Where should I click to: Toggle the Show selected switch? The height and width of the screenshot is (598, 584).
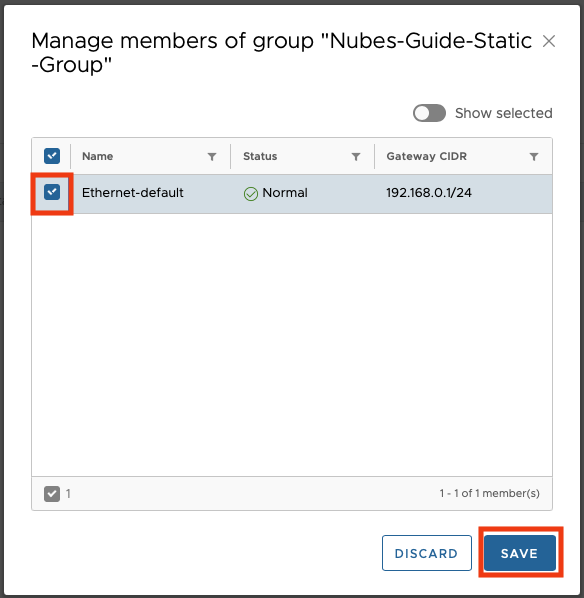(429, 113)
